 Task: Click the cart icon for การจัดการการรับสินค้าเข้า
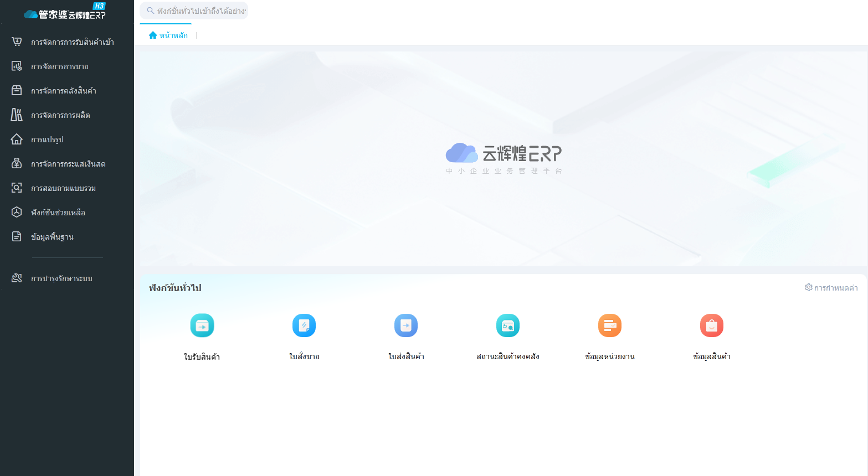click(x=17, y=42)
